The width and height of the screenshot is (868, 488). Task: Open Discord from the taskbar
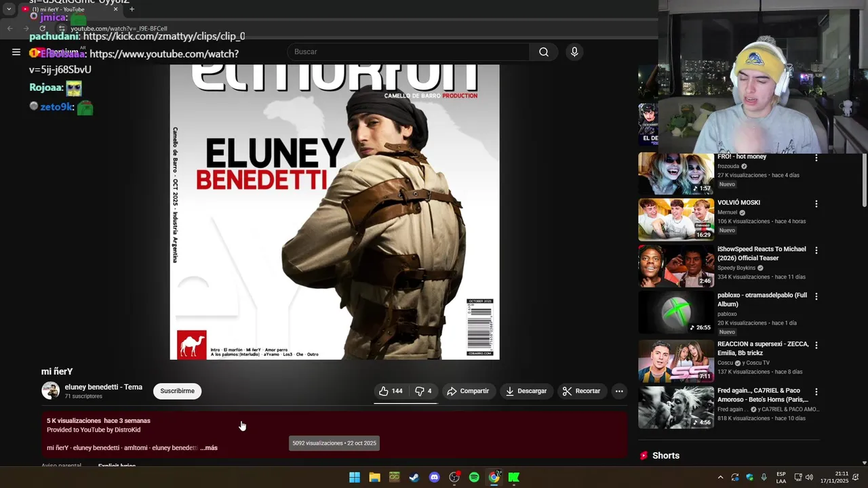[x=434, y=477]
